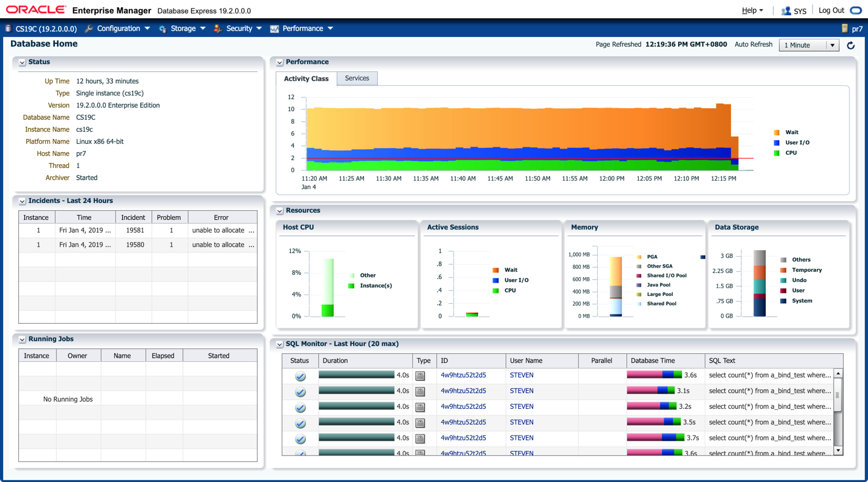This screenshot has height=482, width=868.
Task: Click the Wait legend orange swatch in Performance
Action: [777, 132]
